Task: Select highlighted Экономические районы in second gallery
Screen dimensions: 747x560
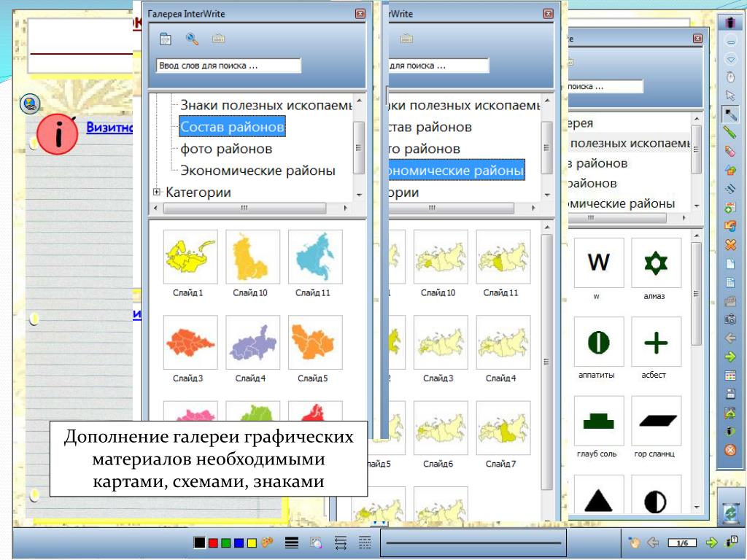Action: click(456, 171)
